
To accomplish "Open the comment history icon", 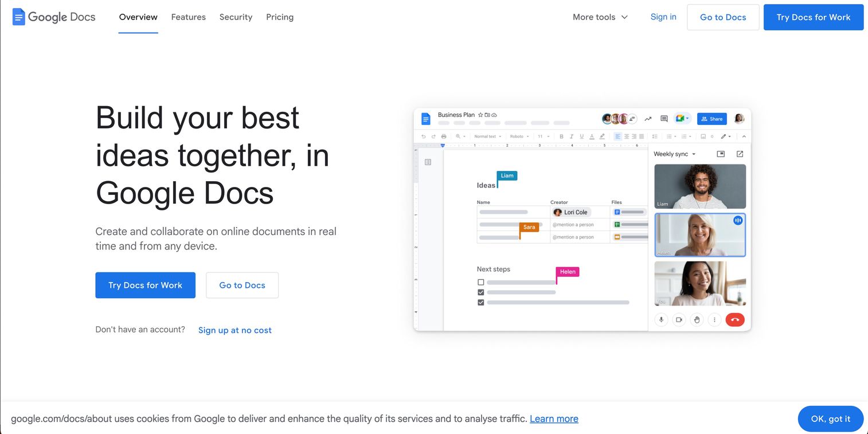I will (664, 119).
